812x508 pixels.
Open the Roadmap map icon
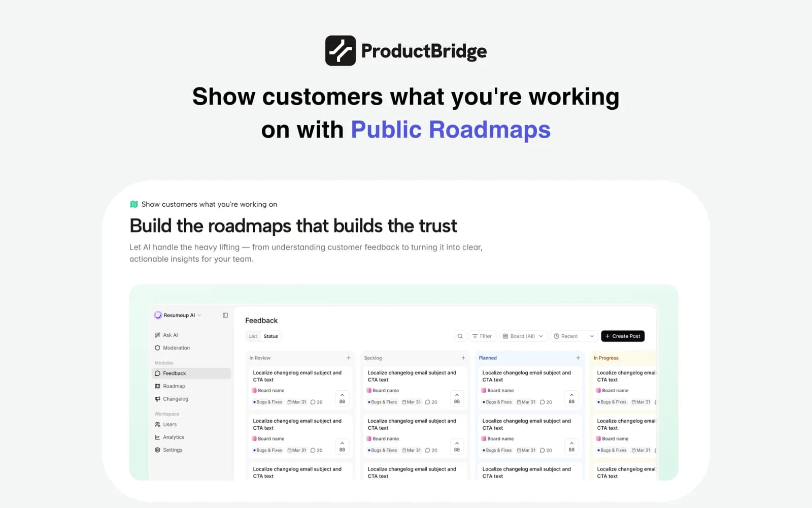157,386
